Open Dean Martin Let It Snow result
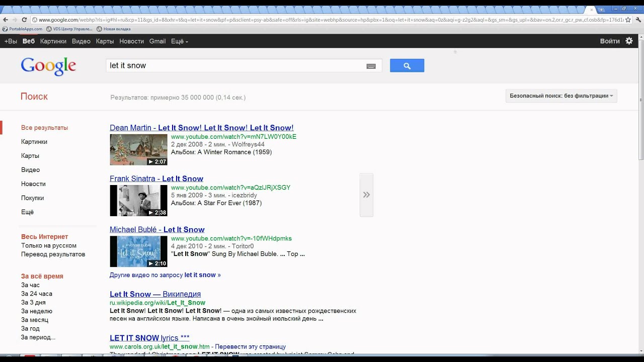The image size is (644, 362). click(202, 128)
